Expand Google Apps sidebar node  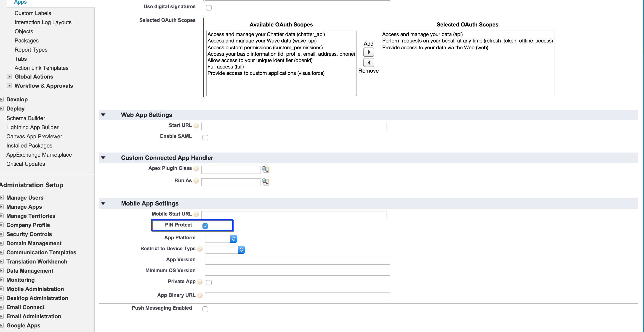(x=2, y=326)
